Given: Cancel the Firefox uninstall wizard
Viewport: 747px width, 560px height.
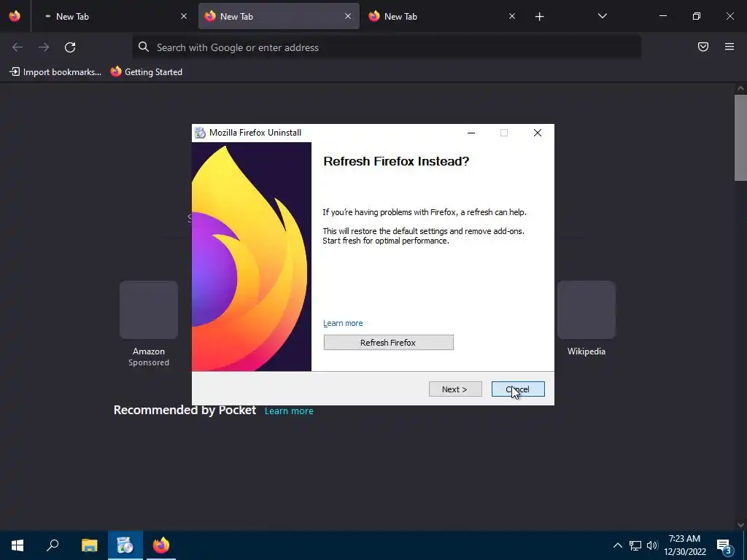Looking at the screenshot, I should point(518,389).
